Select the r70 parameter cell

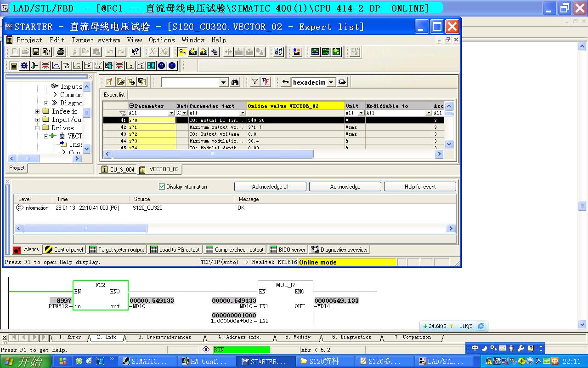click(152, 120)
